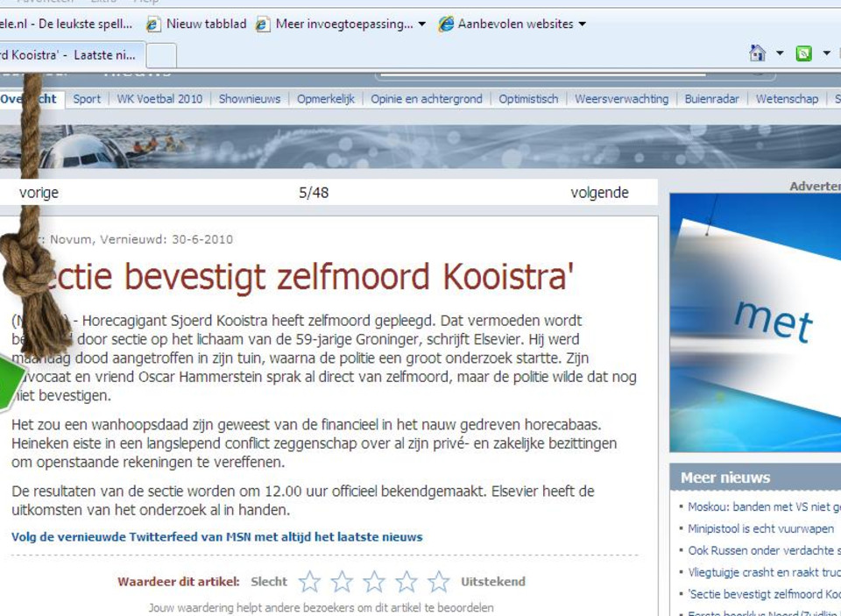Click the Meer invoegtoepassingen IE page icon
This screenshot has width=841, height=616.
tap(263, 25)
